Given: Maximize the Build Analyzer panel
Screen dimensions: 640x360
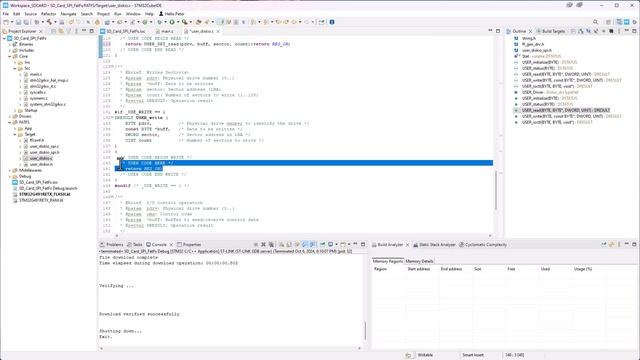Looking at the screenshot, I should (634, 244).
